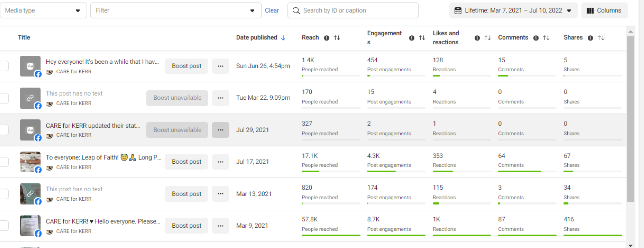The image size is (644, 248).
Task: Sort by Comments arrows icon
Action: pos(546,38)
